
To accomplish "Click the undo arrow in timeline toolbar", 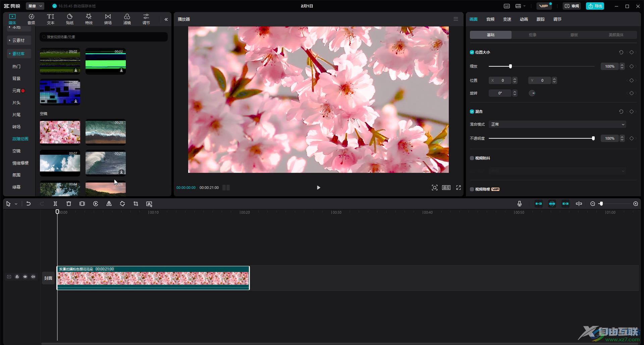I will pos(29,204).
